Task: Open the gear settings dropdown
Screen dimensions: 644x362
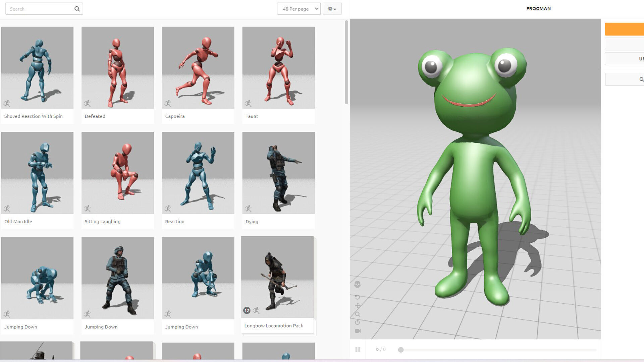Action: [332, 9]
